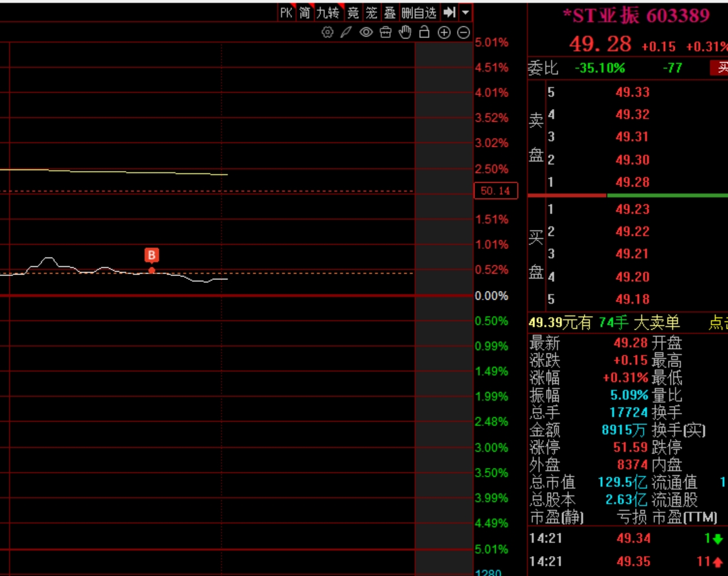Zoom out with the minus icon
Viewport: 728px width, 576px height.
point(463,32)
